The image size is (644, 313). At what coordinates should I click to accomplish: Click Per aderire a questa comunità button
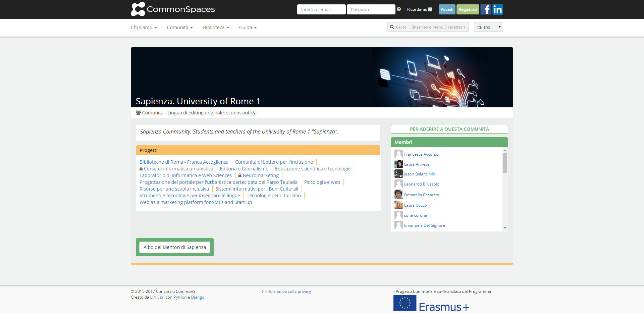click(x=449, y=129)
